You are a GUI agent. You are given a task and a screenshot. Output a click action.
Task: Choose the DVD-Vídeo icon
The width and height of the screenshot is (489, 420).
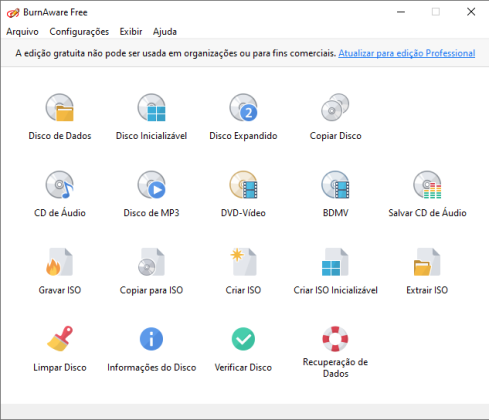coord(243,185)
